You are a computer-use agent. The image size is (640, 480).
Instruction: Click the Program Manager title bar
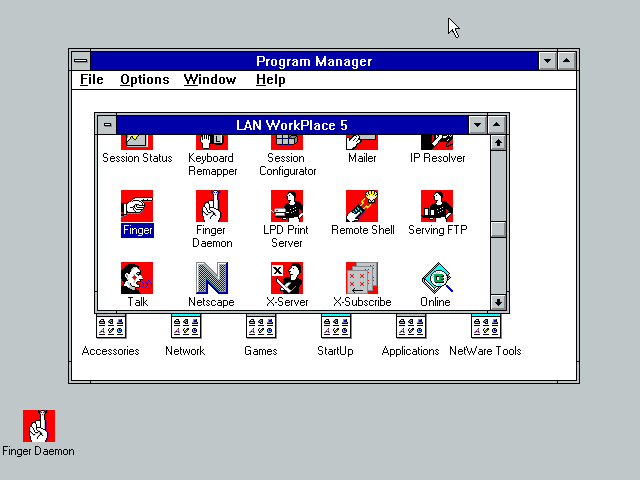tap(314, 61)
